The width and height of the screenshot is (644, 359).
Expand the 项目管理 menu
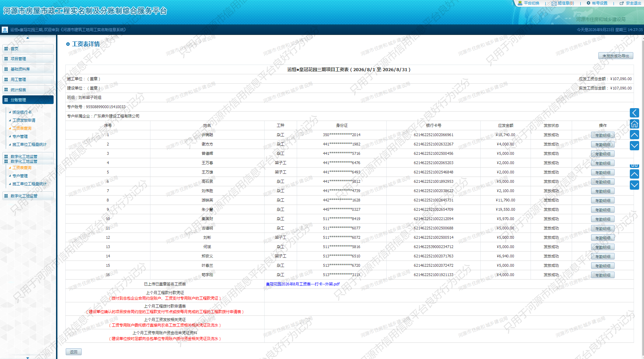28,59
